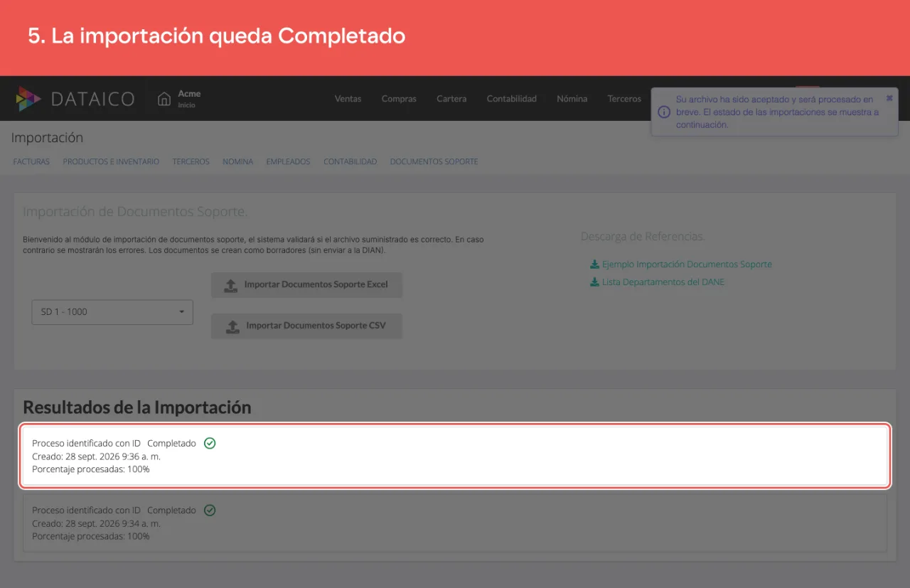Click green check icon of 9:34 process
Viewport: 910px width, 588px height.
pyautogui.click(x=210, y=511)
